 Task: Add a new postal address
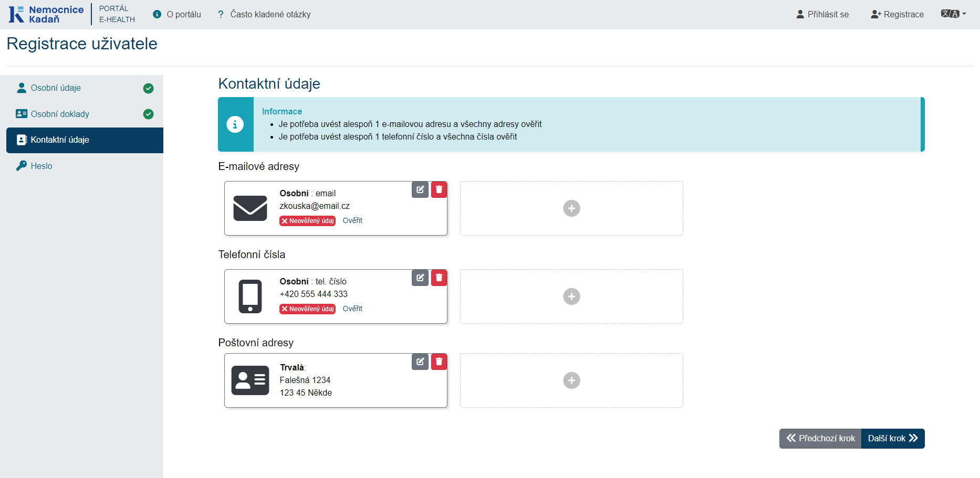point(571,380)
